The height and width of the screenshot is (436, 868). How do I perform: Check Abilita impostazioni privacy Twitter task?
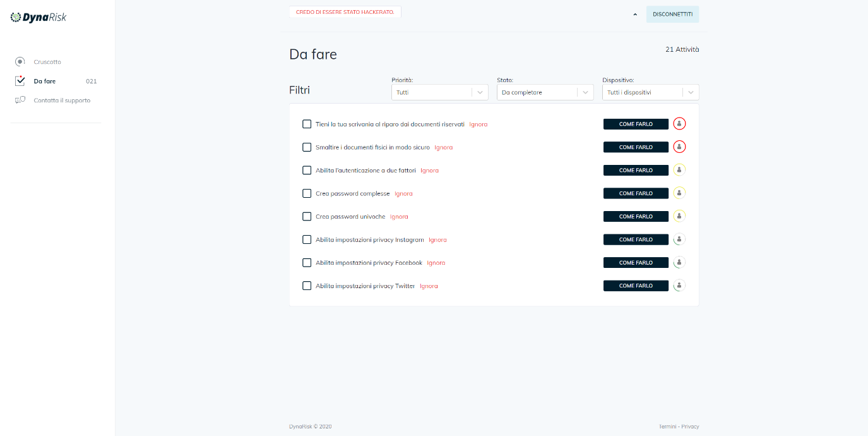click(307, 286)
